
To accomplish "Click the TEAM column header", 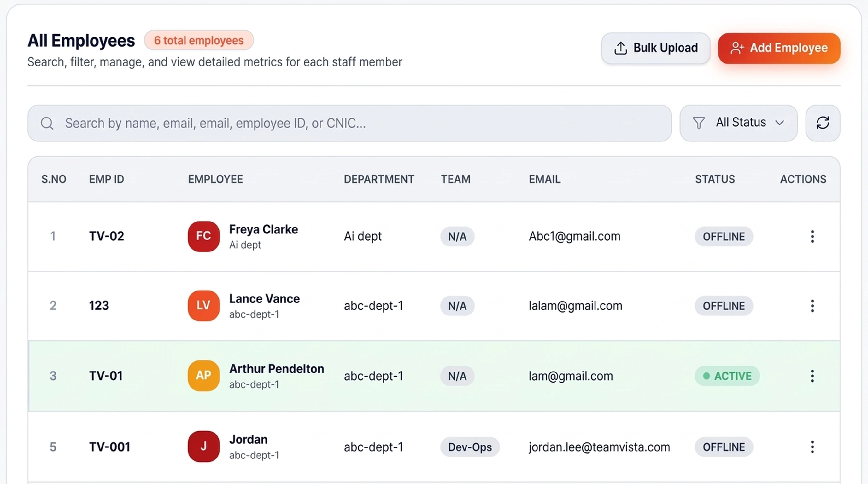I will (455, 179).
